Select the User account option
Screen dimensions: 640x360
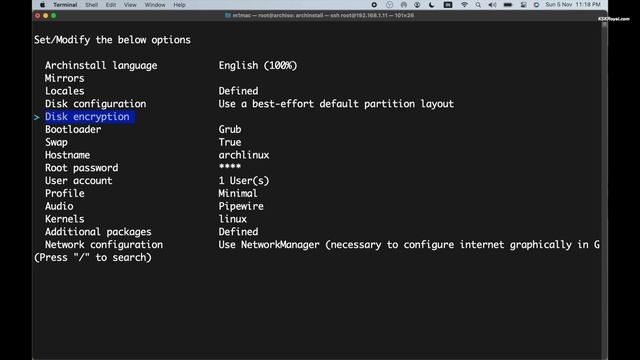[78, 180]
